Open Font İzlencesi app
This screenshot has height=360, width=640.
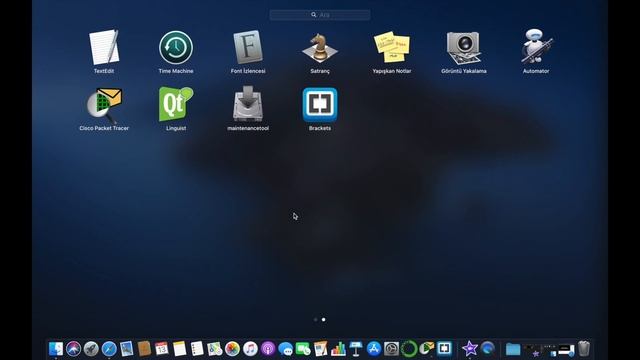point(248,47)
